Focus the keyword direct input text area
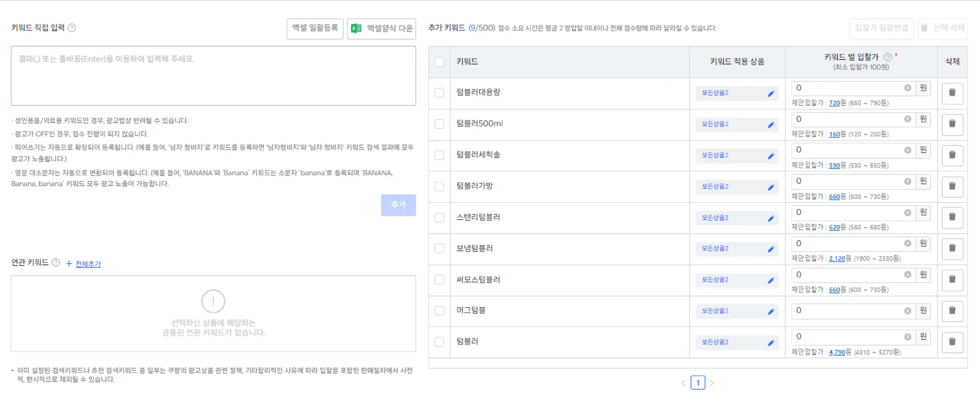Viewport: 980px width, 406px height. pyautogui.click(x=213, y=76)
